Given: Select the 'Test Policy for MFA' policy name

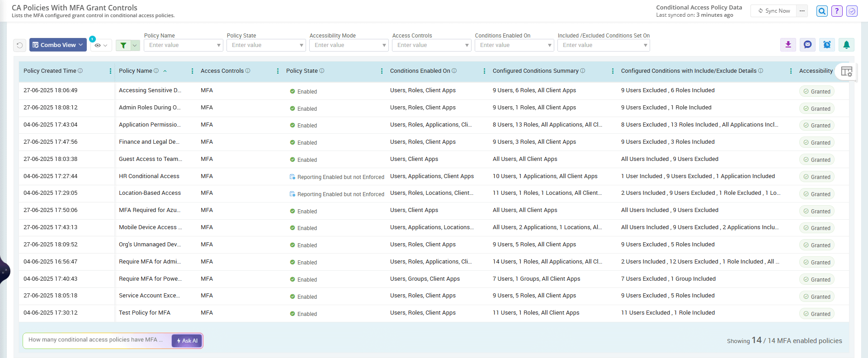Looking at the screenshot, I should tap(145, 313).
